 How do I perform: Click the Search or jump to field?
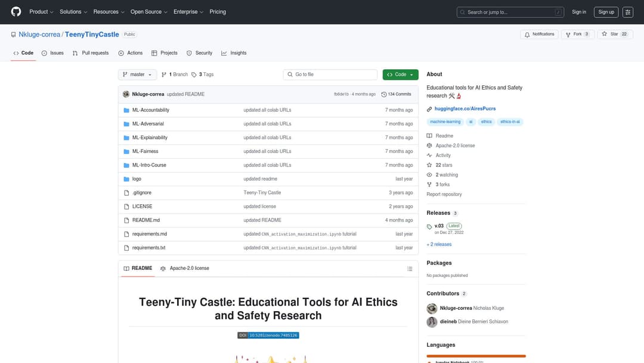click(510, 13)
